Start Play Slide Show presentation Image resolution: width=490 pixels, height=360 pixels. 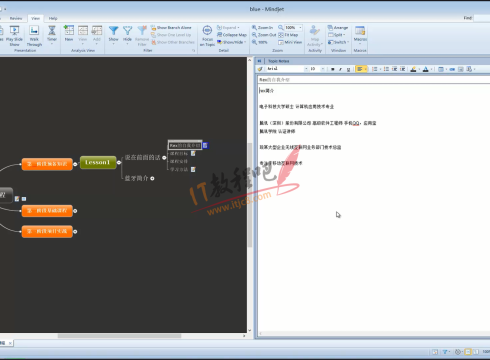[14, 36]
